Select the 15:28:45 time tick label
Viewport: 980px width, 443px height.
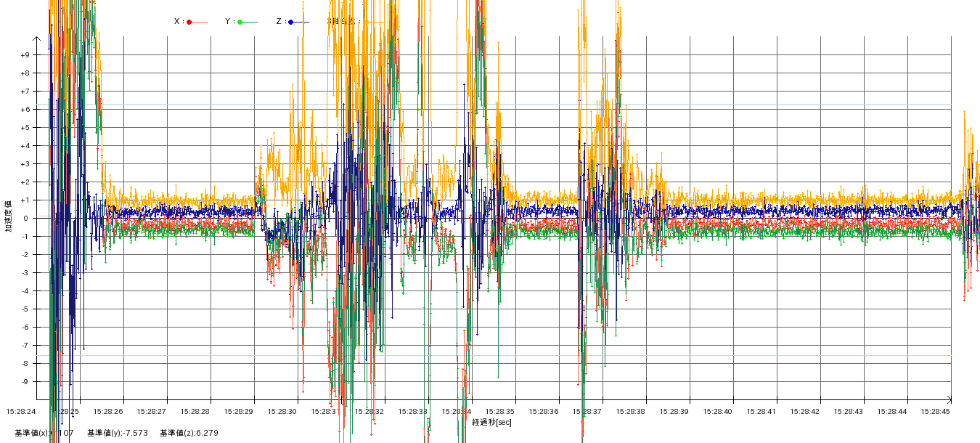coord(936,411)
